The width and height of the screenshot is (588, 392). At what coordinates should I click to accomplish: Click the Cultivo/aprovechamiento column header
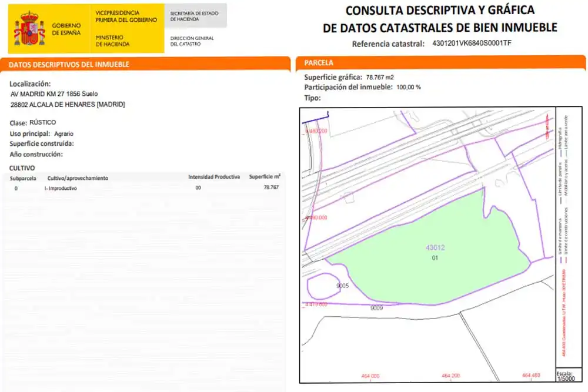(78, 179)
